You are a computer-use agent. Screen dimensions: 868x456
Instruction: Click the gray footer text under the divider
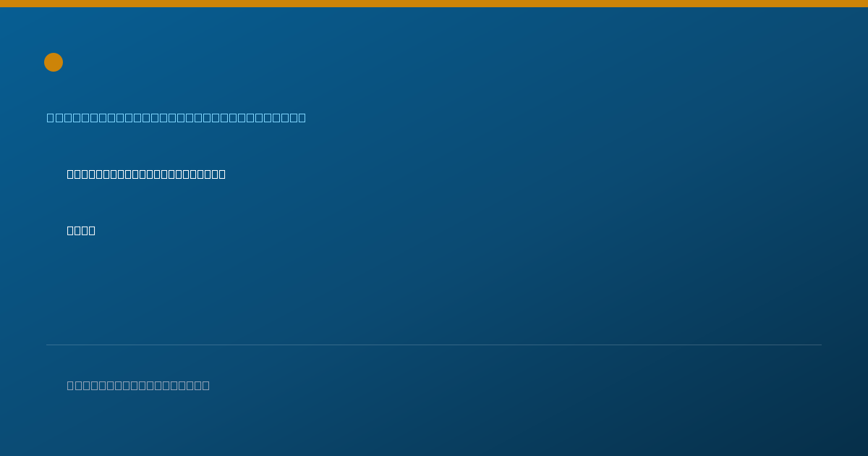point(138,385)
